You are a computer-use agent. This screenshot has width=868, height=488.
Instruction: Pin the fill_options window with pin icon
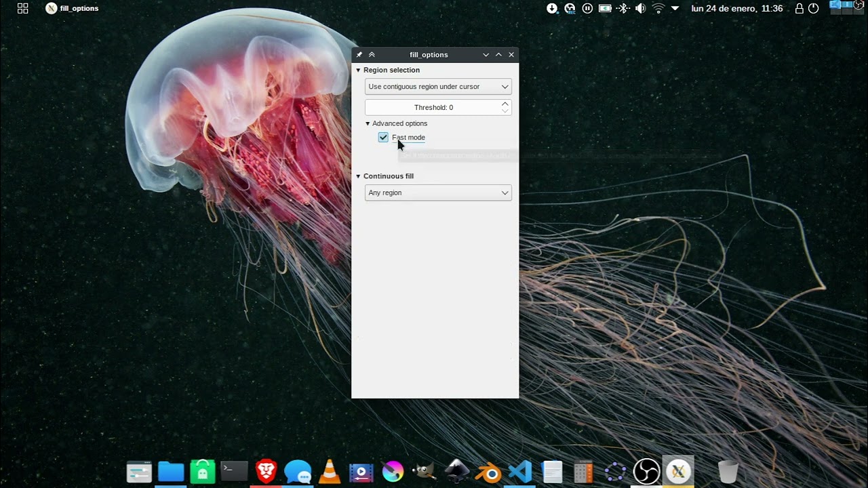359,55
